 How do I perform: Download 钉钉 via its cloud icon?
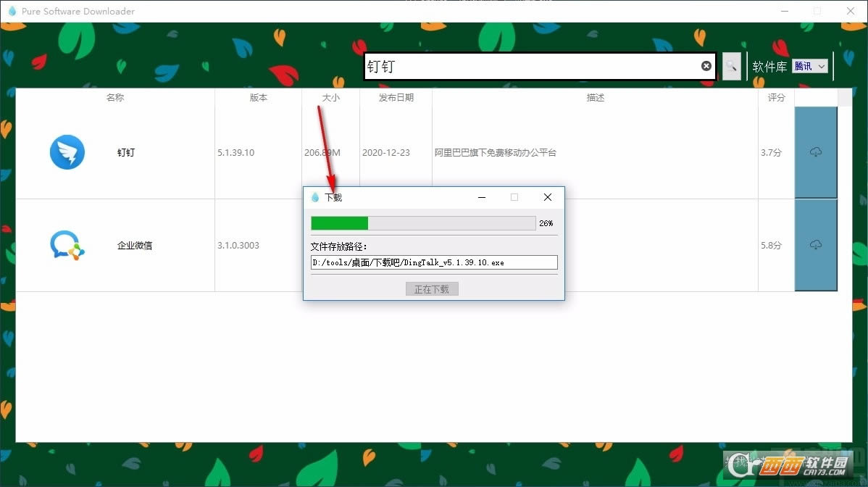(815, 152)
